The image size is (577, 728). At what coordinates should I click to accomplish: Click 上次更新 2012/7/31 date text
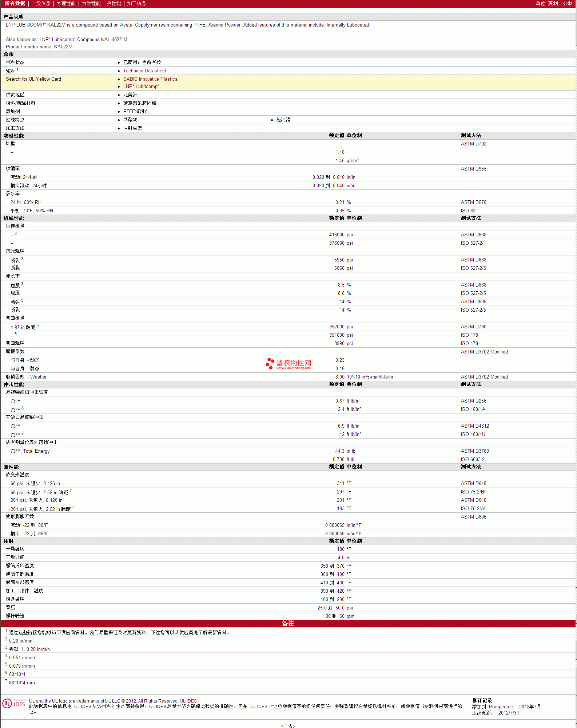496,713
